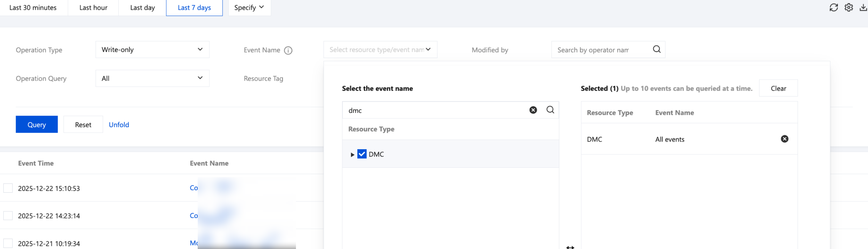This screenshot has height=249, width=868.
Task: Remove DMC from selected events
Action: coord(784,139)
